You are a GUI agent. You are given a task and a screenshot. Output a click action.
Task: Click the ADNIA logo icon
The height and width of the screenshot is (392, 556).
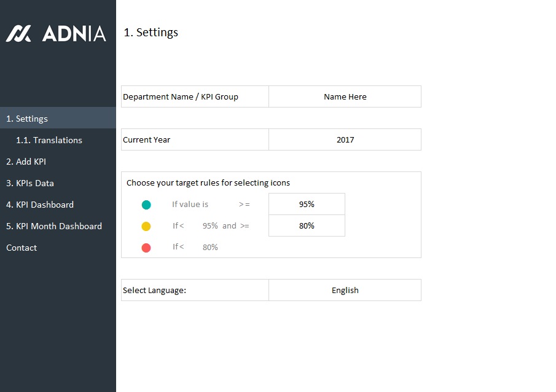[x=18, y=33]
